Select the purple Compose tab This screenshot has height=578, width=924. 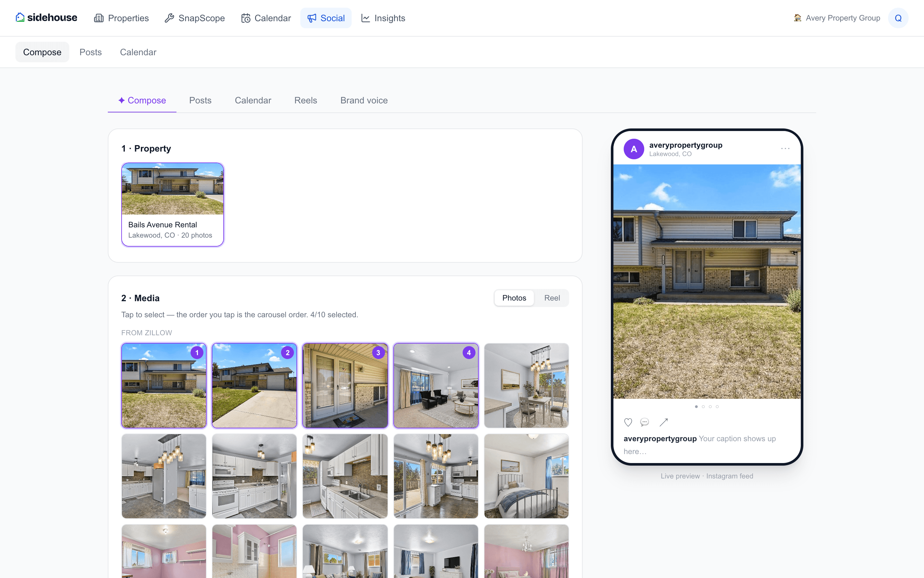click(142, 100)
